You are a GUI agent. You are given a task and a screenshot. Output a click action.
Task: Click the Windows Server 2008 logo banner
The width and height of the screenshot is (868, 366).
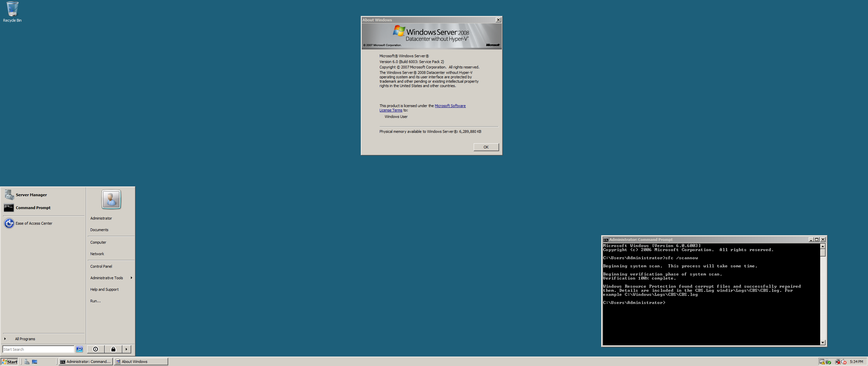432,36
